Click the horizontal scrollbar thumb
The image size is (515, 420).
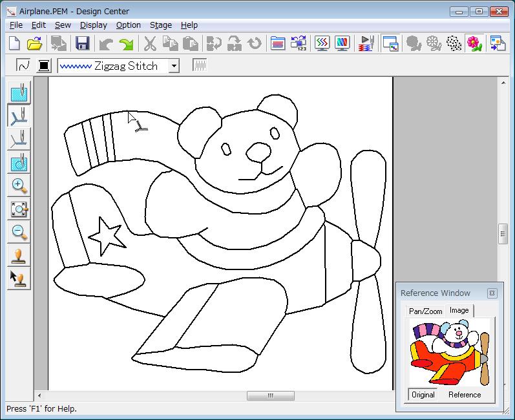point(270,395)
